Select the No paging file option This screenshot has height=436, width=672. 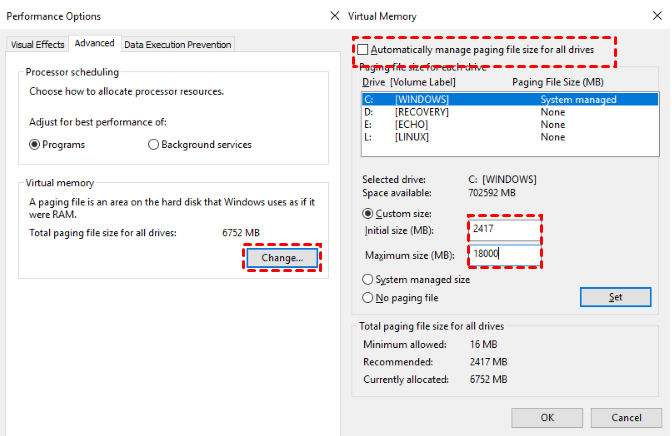click(x=368, y=297)
